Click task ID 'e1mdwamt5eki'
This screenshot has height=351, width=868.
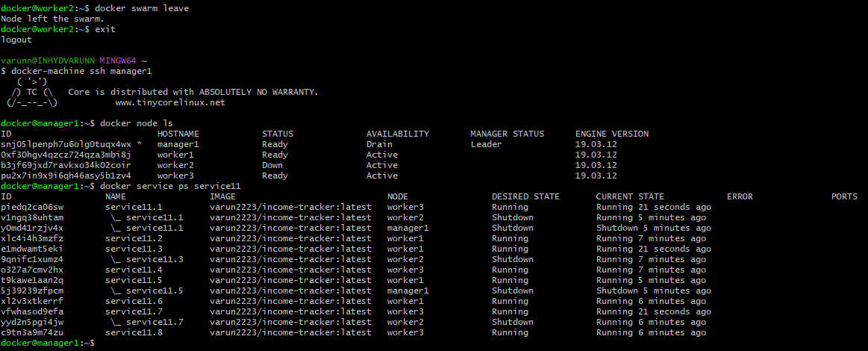32,249
